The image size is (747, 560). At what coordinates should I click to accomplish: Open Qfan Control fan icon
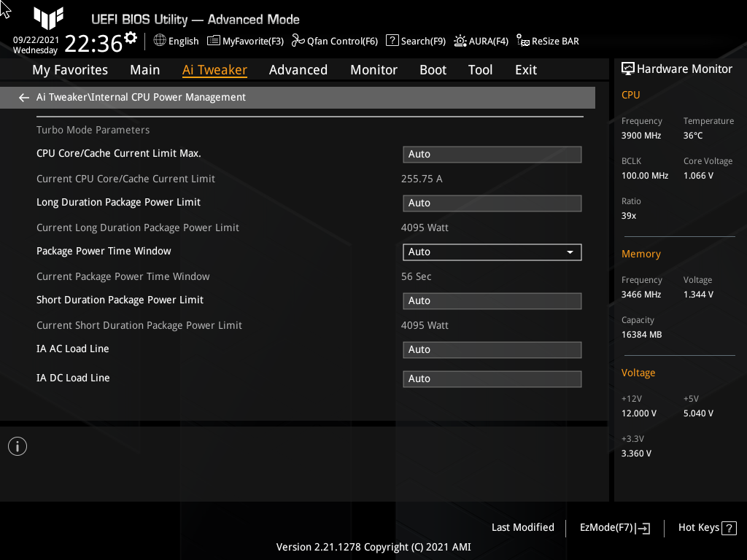pos(298,41)
